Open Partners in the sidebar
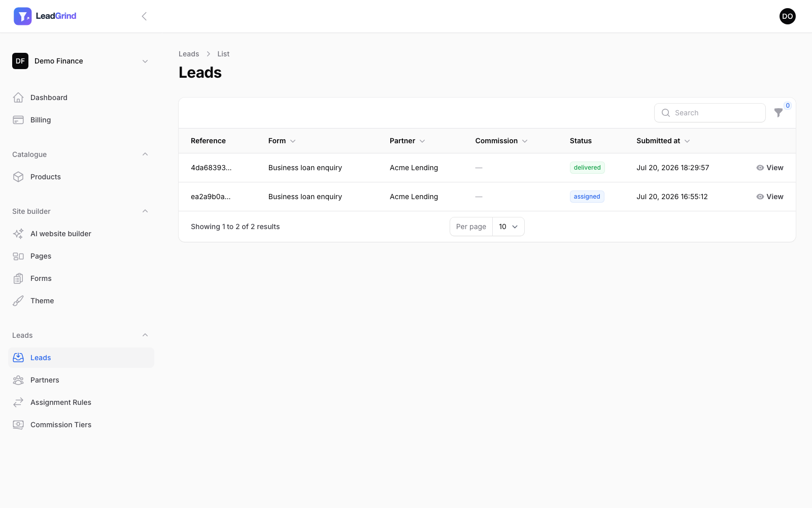This screenshot has height=508, width=812. [x=81, y=380]
